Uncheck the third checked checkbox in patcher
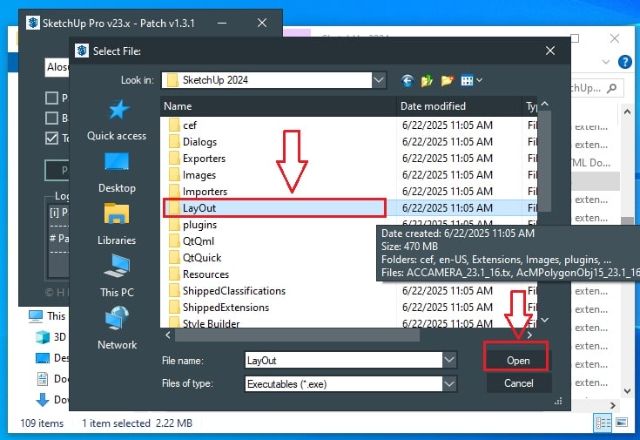 (x=52, y=138)
